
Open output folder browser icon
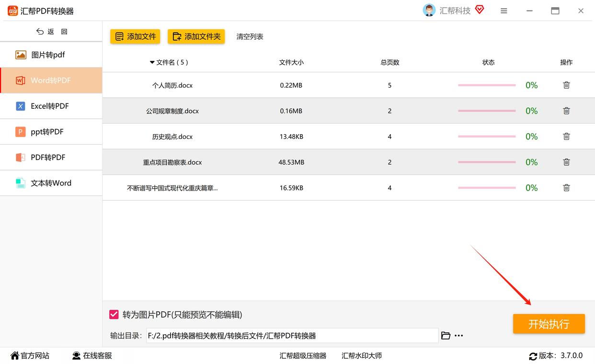click(446, 335)
